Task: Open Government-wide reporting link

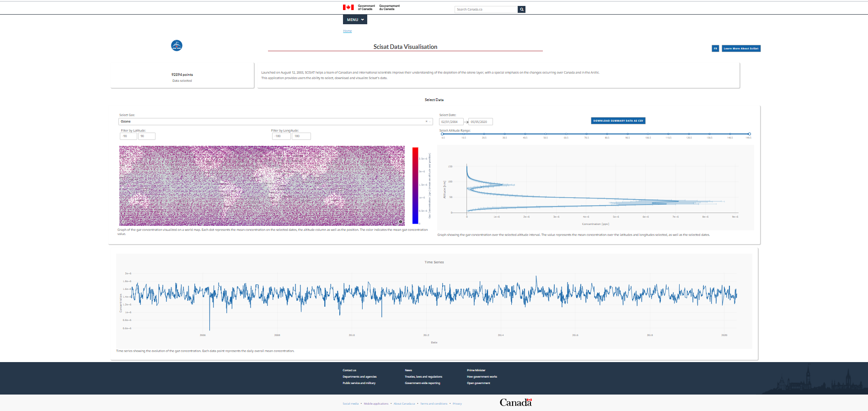Action: pos(423,383)
